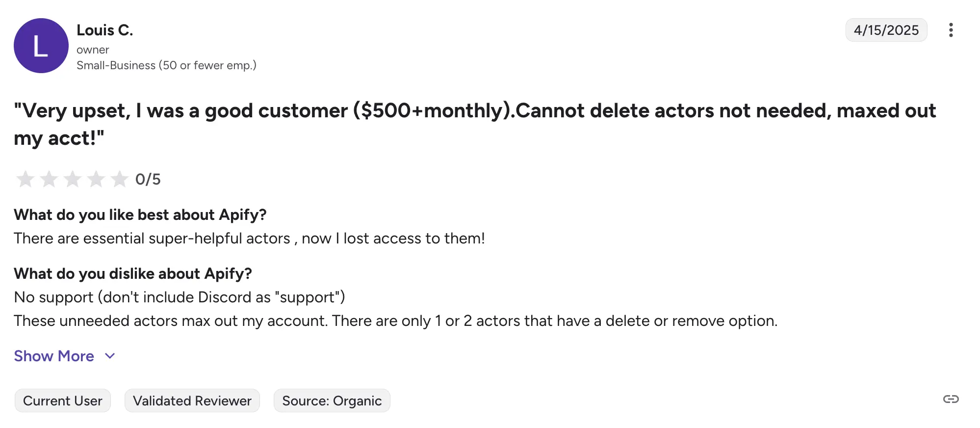Screen dimensions: 980x428
Task: Click the 0/5 rating score
Action: click(x=148, y=179)
